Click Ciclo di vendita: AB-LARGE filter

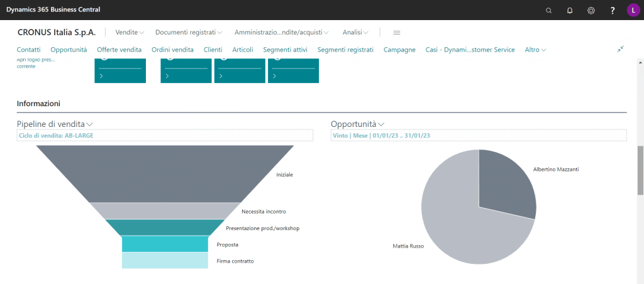pyautogui.click(x=165, y=135)
